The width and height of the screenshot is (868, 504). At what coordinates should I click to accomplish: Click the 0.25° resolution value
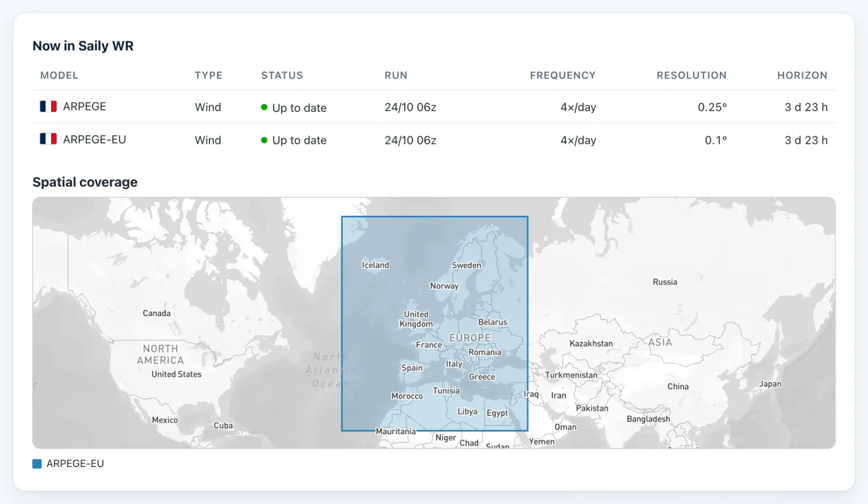712,107
